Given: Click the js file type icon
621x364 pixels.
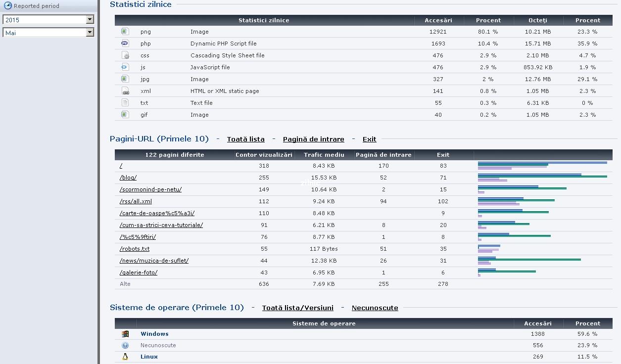Looking at the screenshot, I should pyautogui.click(x=125, y=67).
